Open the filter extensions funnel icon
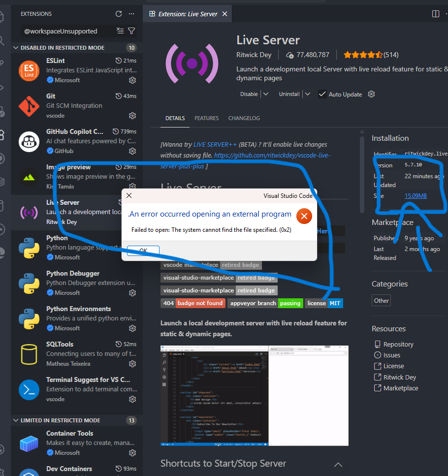Screen dimensions: 448x476 [131, 31]
